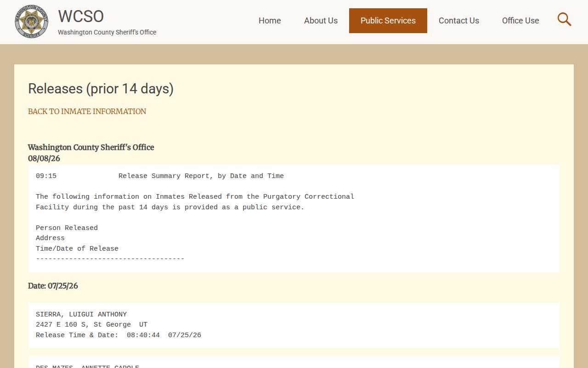Click the bold Washington County Sheriff's Office heading
This screenshot has width=588, height=368.
91,147
